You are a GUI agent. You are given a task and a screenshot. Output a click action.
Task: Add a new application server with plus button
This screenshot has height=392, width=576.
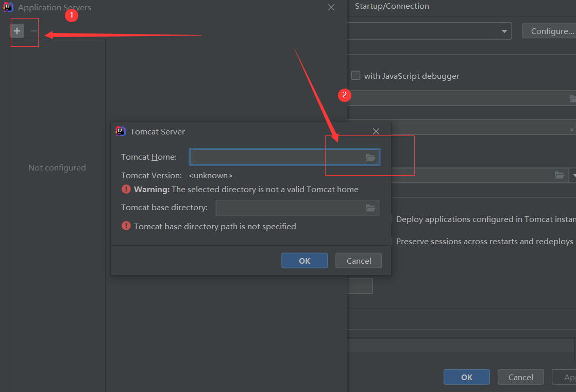[x=17, y=31]
